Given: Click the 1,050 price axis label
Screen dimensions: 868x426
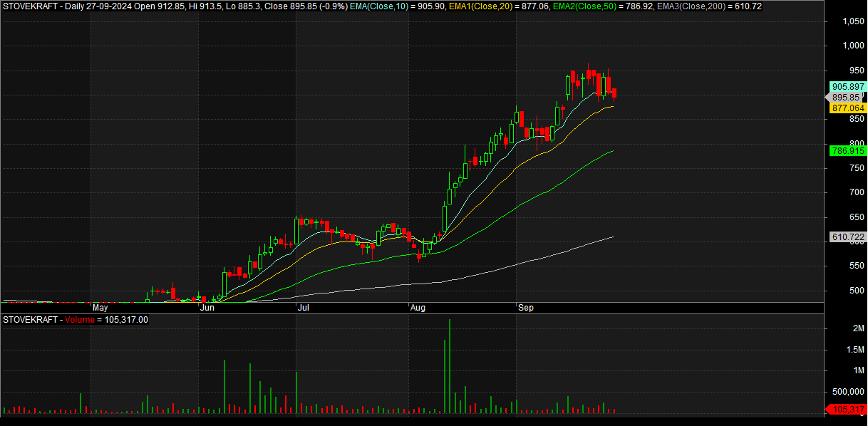Looking at the screenshot, I should [x=853, y=21].
